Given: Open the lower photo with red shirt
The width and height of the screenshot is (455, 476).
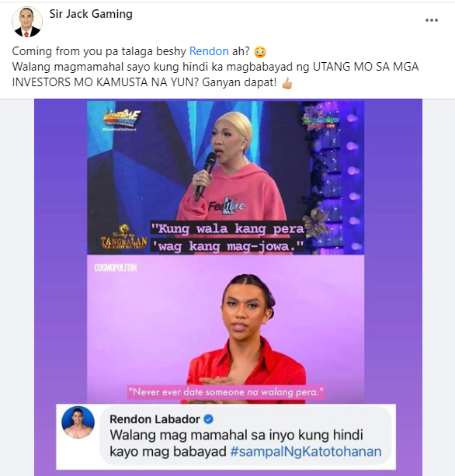Looking at the screenshot, I should 225,329.
